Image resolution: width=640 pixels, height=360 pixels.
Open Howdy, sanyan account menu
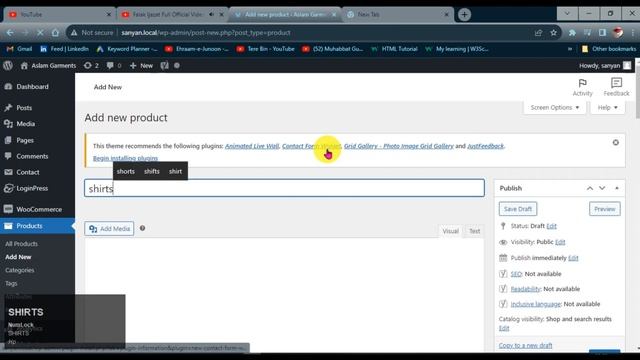pyautogui.click(x=605, y=65)
